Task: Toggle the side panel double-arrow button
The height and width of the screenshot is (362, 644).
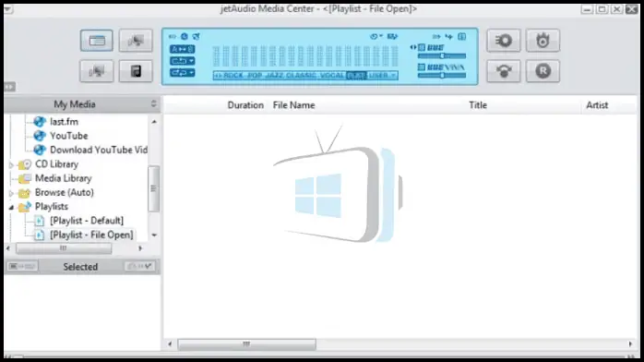Action: point(9,87)
